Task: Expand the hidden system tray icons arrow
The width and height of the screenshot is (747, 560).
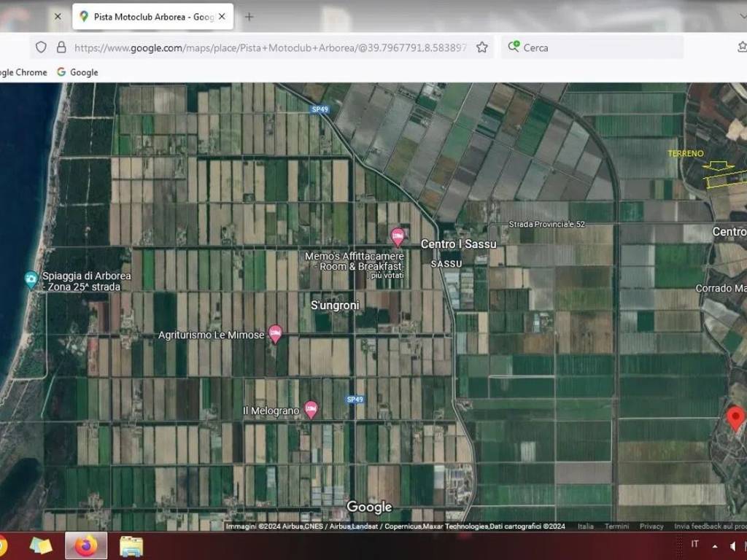Action: tap(714, 545)
